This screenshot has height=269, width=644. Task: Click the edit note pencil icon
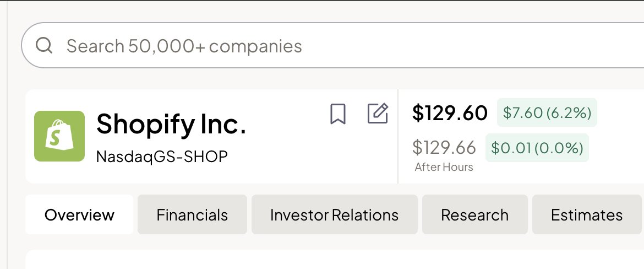click(x=378, y=114)
